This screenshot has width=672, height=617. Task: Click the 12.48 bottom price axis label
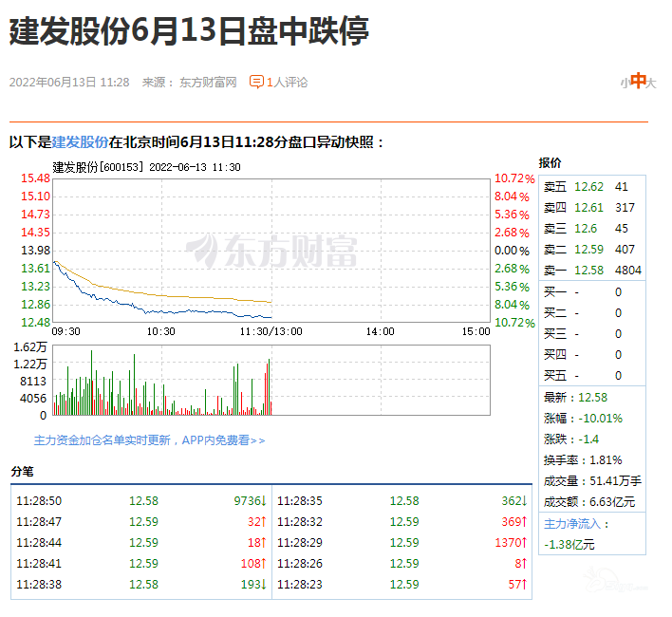tap(35, 322)
